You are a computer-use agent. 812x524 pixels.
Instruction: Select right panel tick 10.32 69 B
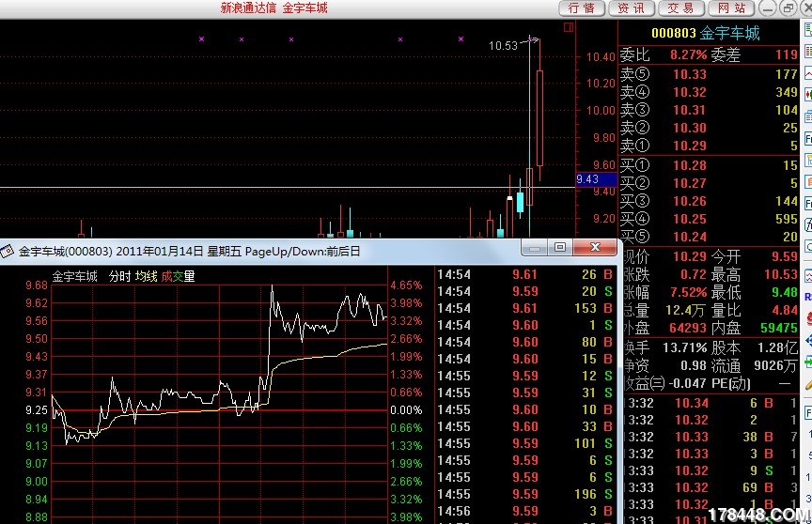(711, 487)
